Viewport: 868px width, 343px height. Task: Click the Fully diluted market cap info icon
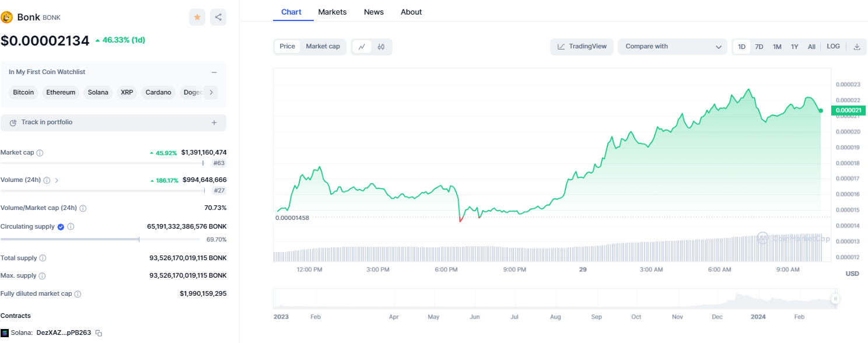(x=78, y=294)
